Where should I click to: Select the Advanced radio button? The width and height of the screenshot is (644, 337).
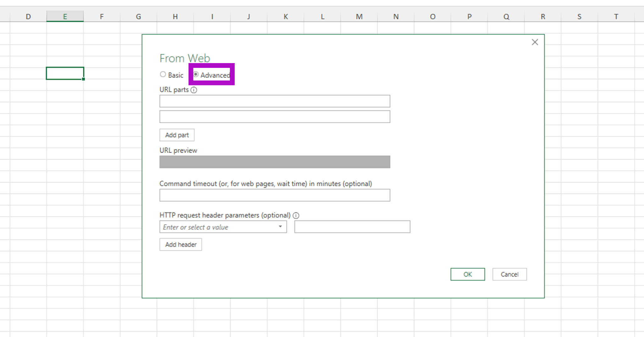coord(197,74)
